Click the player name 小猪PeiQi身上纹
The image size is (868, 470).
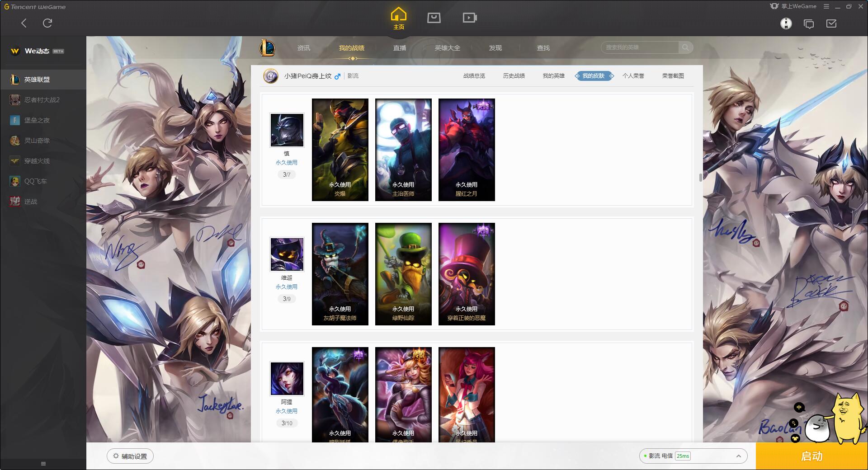308,76
